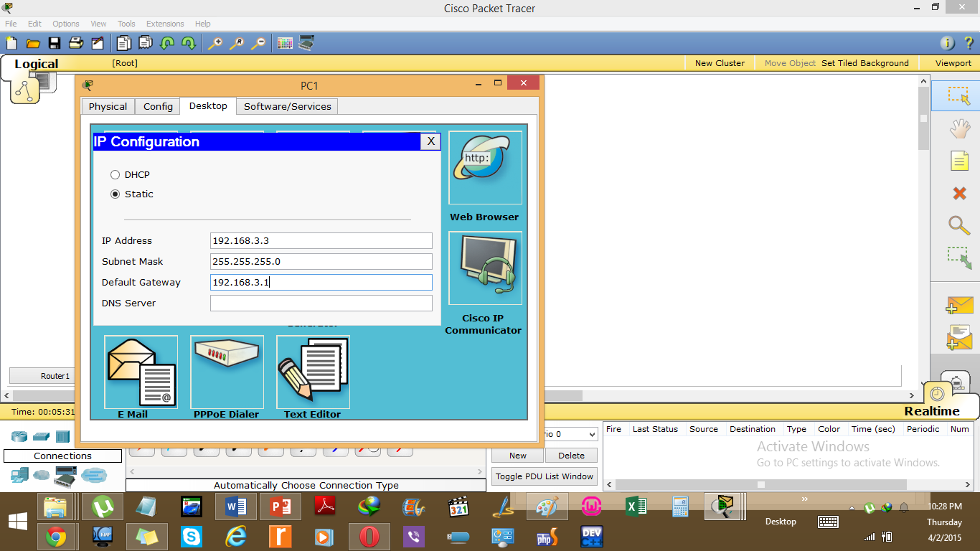Click the Copy toolbar icon
Viewport: 980px width, 551px height.
coord(124,43)
